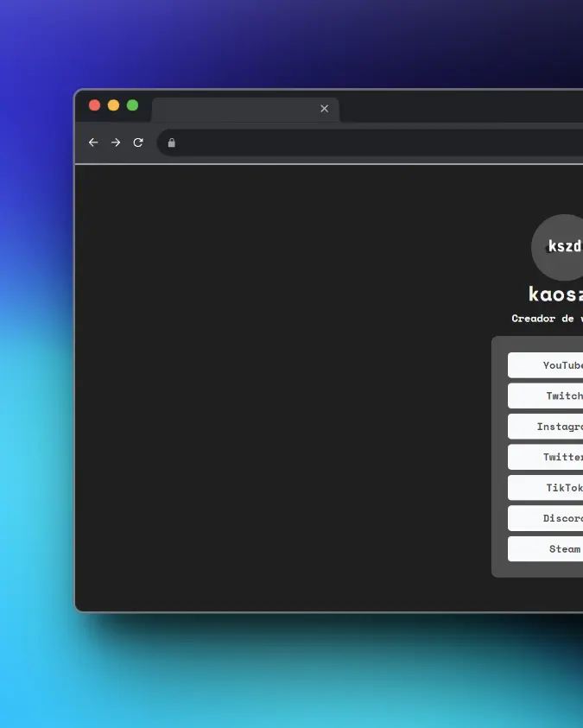This screenshot has height=728, width=583.
Task: Open the Steam profile button
Action: 547,549
